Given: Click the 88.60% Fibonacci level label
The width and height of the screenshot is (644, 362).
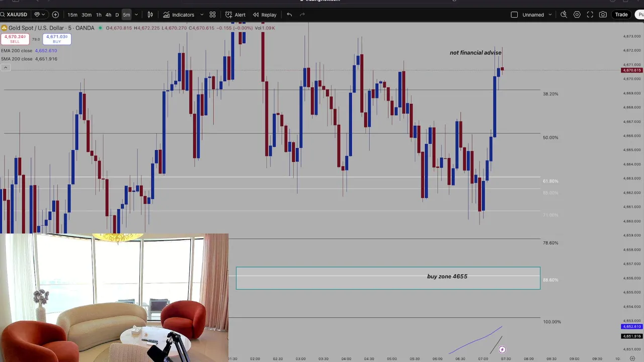Looking at the screenshot, I should pos(550,280).
